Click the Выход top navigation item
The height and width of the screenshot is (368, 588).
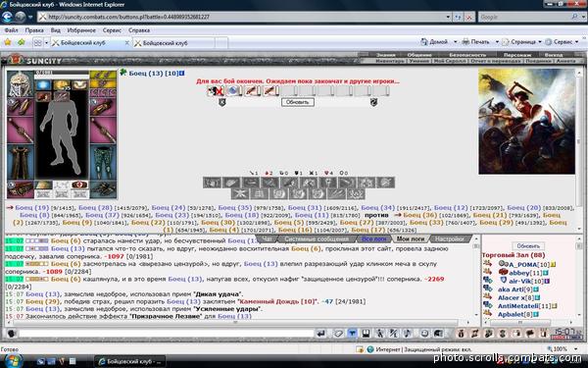click(554, 55)
